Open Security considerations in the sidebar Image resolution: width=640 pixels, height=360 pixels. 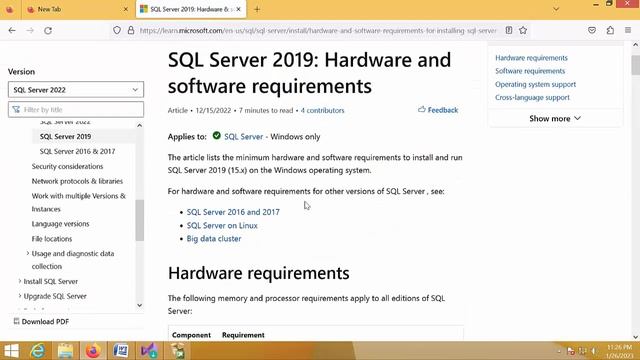point(67,166)
